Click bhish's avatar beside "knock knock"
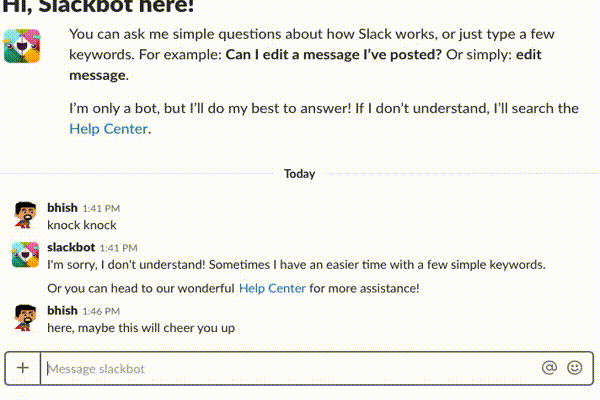The image size is (600, 400). click(26, 216)
